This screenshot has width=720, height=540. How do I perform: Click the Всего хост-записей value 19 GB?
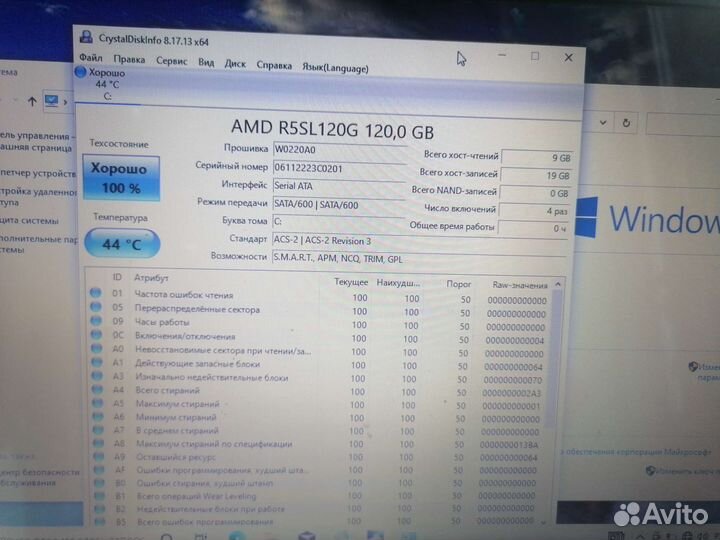535,175
